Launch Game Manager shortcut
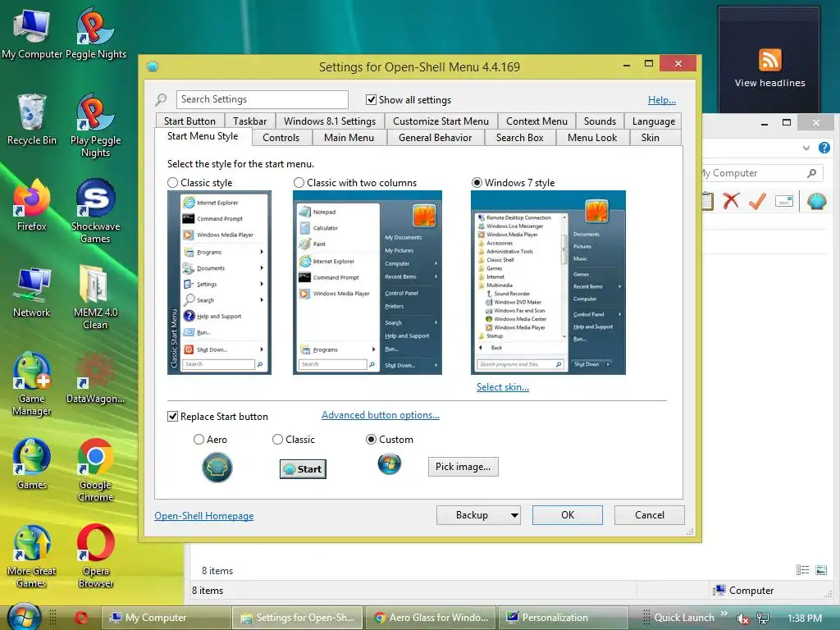This screenshot has width=840, height=630. tap(32, 384)
